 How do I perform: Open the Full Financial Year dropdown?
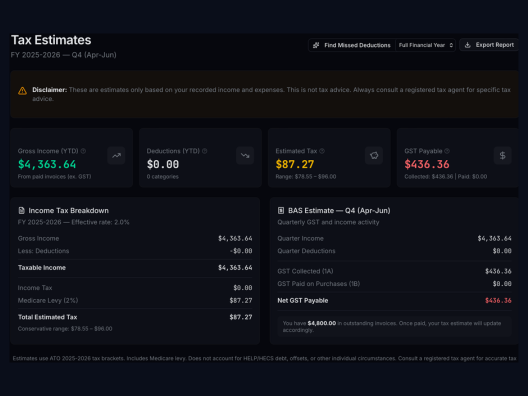click(x=425, y=45)
